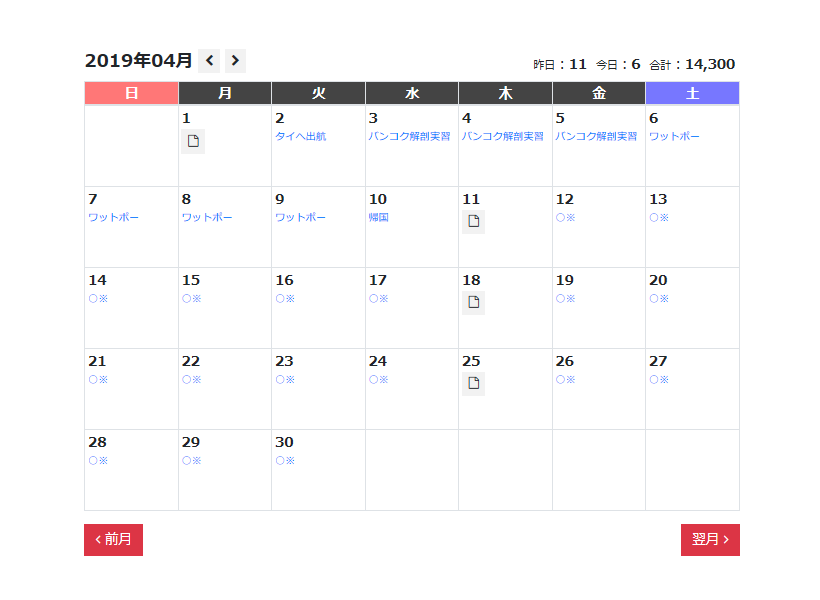Click the 金 Friday column header
This screenshot has width=820, height=600.
click(599, 93)
